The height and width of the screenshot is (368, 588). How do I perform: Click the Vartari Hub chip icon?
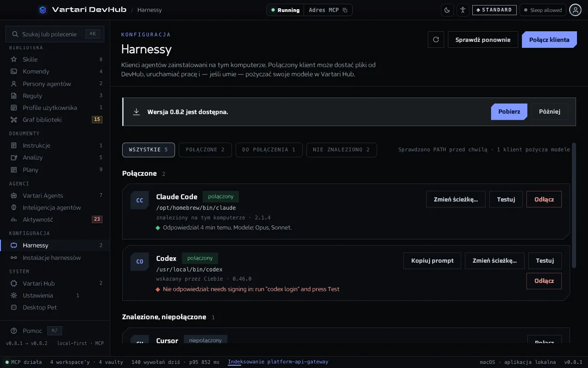[x=14, y=283]
